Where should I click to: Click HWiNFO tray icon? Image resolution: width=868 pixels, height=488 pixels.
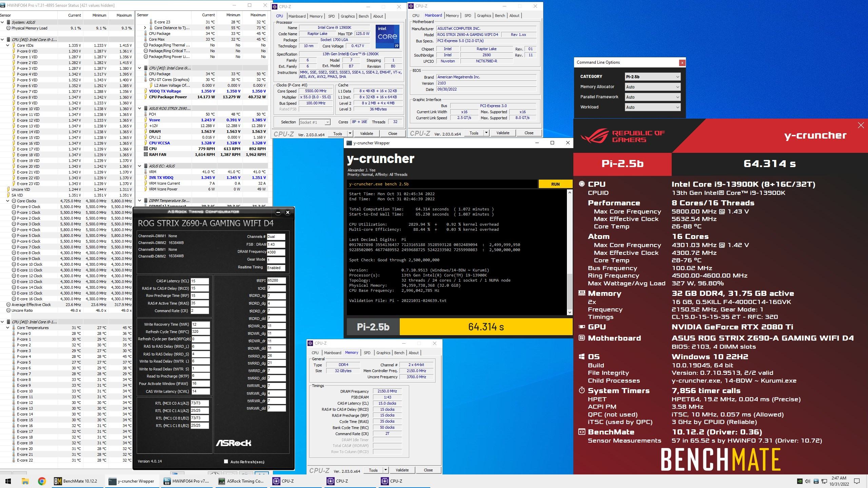[x=816, y=481]
